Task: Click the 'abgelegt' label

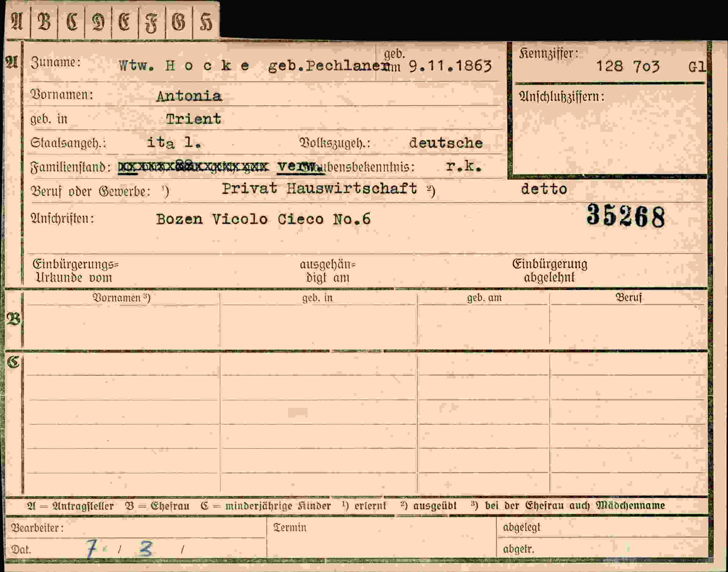Action: [521, 527]
